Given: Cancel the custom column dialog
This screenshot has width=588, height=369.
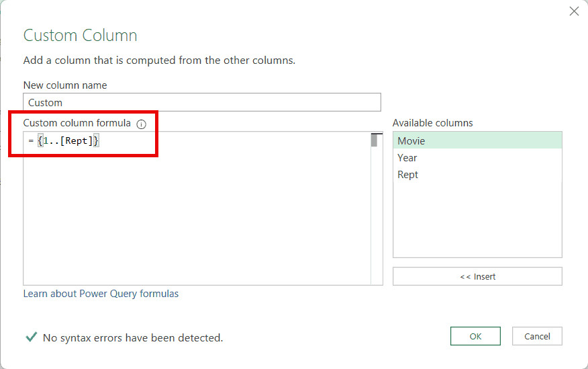Looking at the screenshot, I should [536, 336].
